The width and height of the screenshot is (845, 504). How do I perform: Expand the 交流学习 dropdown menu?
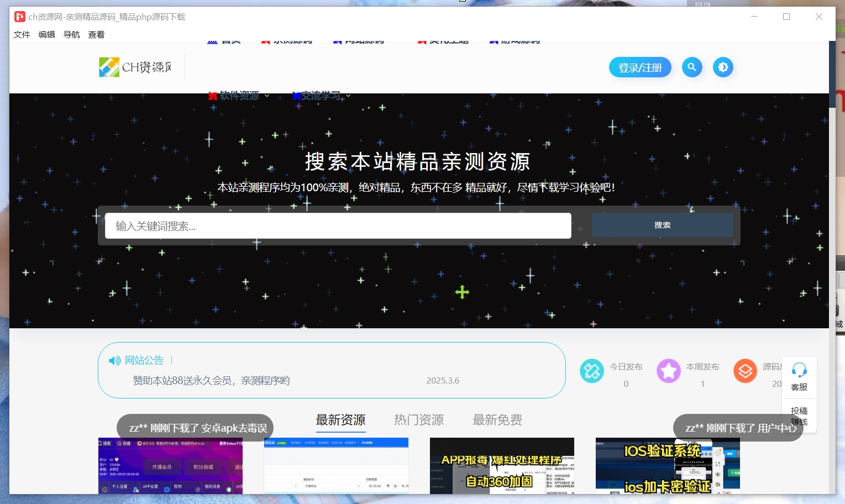tap(321, 95)
